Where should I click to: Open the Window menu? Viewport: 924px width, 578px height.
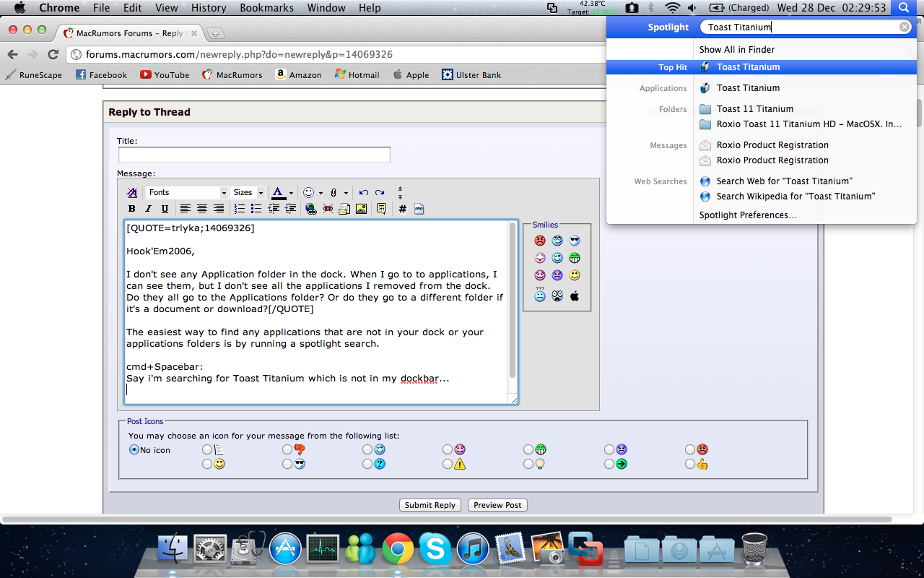coord(326,8)
